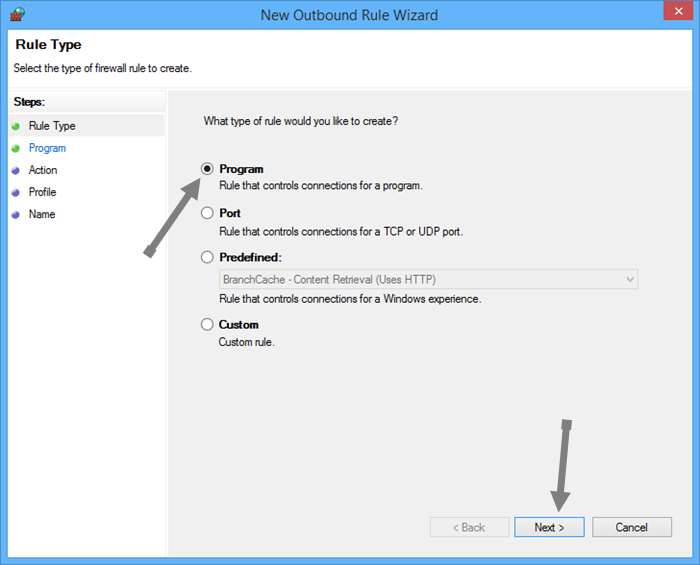Click the 'Custom rule.' description text
Viewport: 700px width, 565px height.
click(246, 342)
